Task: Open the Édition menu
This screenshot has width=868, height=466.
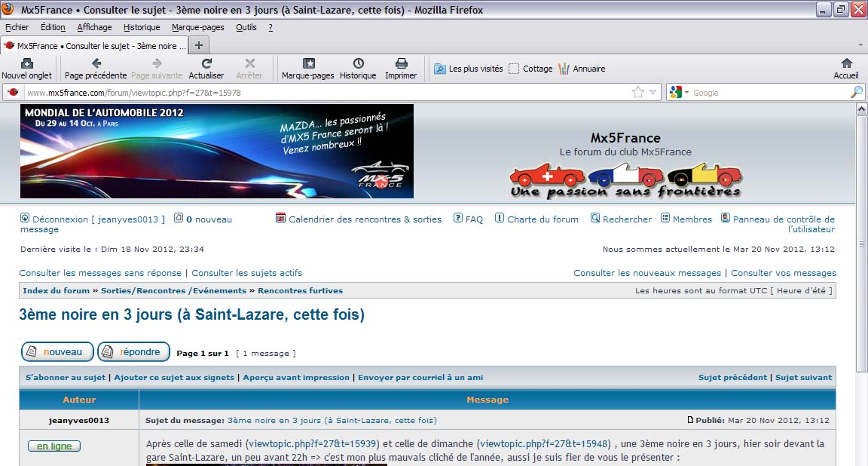Action: tap(53, 27)
